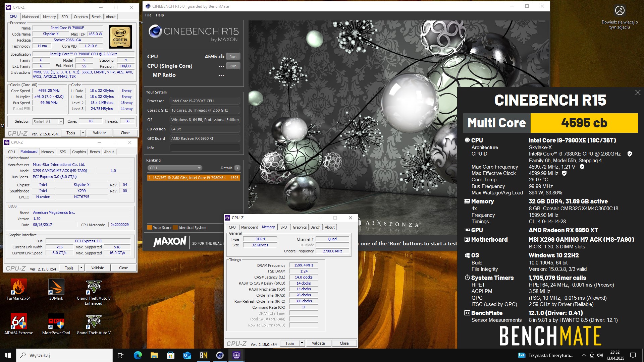Click the Intel Core i9 Extreme logo
Screen dimensions: 644x362
click(120, 37)
